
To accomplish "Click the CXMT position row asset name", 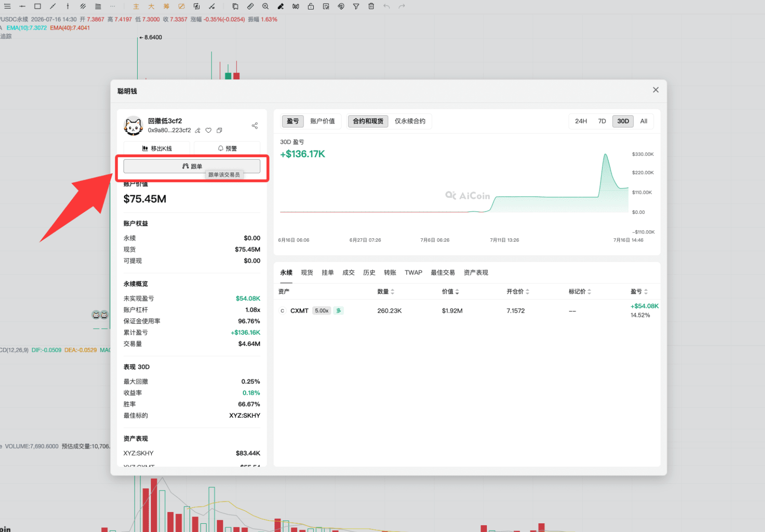I will click(x=299, y=311).
